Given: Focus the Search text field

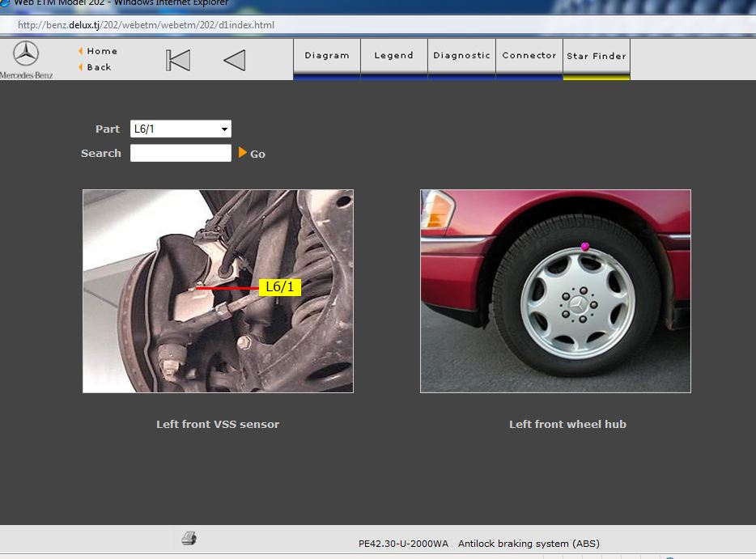Looking at the screenshot, I should click(181, 153).
